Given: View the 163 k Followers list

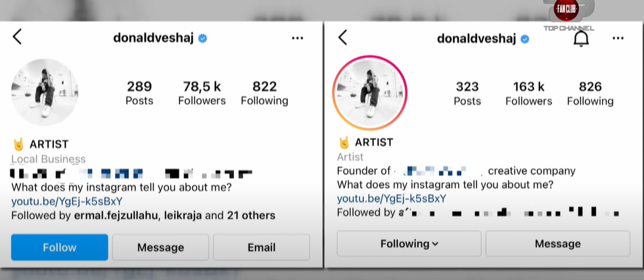Looking at the screenshot, I should click(528, 93).
